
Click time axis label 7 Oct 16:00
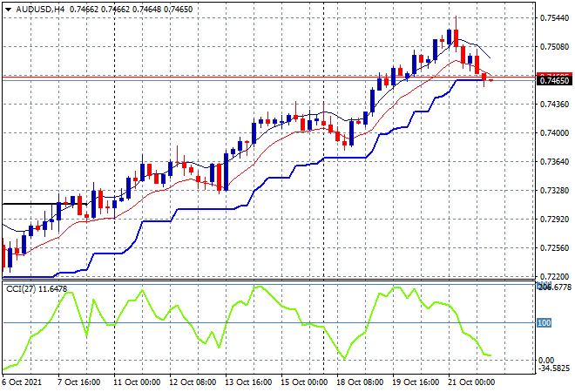point(78,382)
